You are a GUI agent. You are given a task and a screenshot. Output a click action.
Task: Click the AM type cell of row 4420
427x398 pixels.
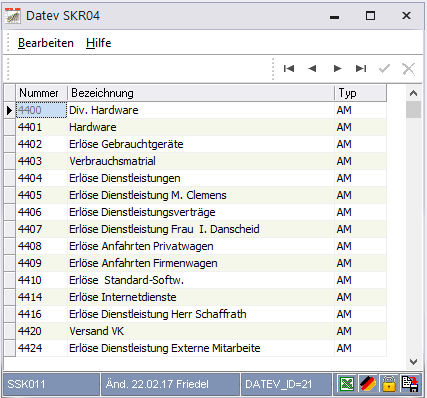click(361, 331)
